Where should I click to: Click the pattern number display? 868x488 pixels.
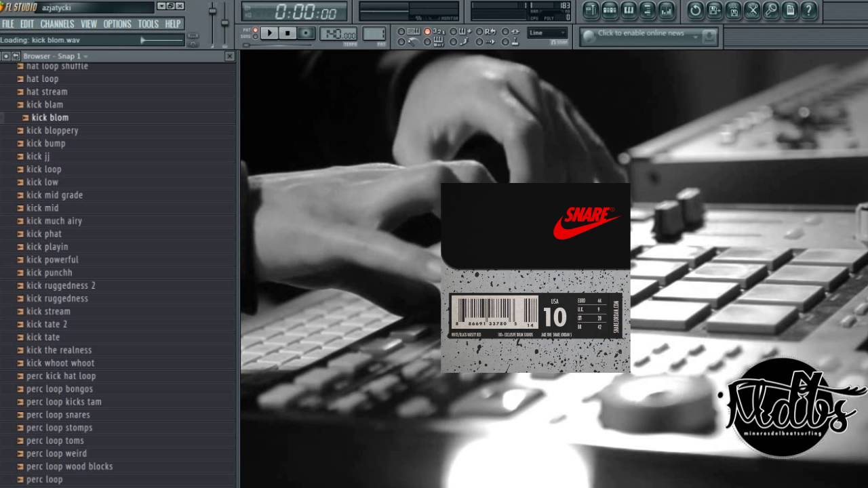374,34
